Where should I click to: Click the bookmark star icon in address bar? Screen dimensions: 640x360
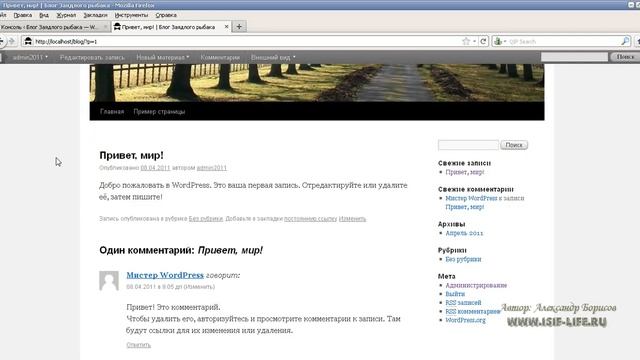(466, 41)
